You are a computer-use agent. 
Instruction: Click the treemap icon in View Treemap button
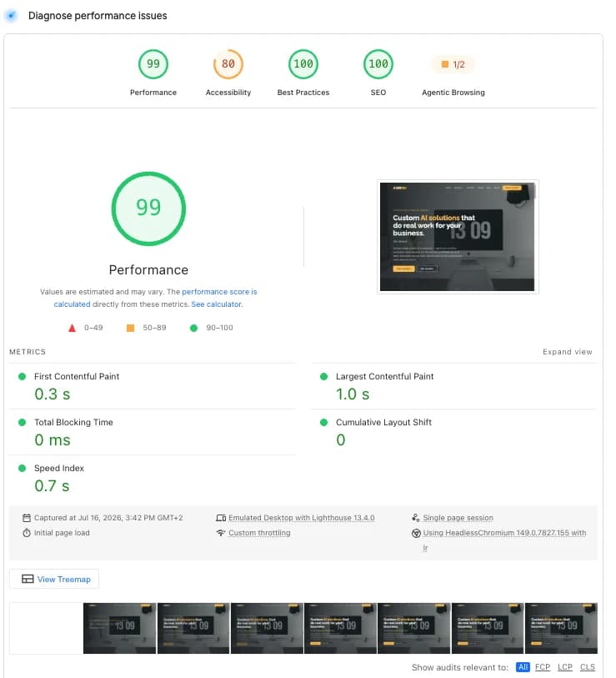tap(28, 579)
